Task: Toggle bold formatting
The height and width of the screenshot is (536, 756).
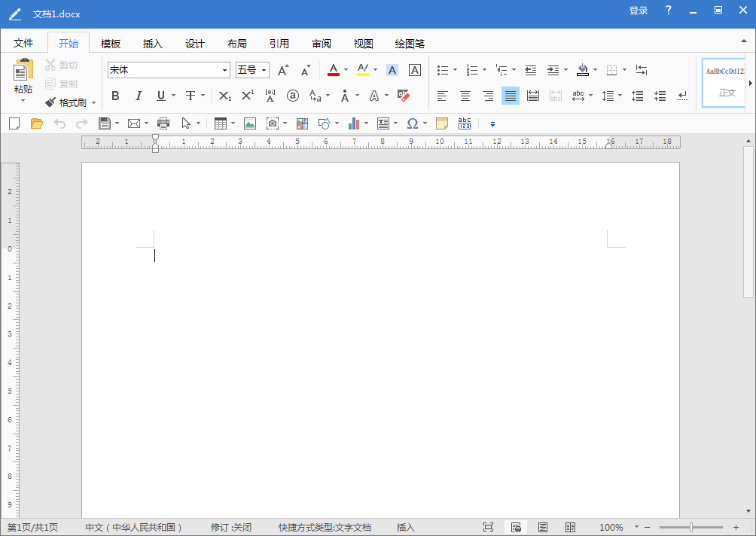Action: (x=115, y=96)
